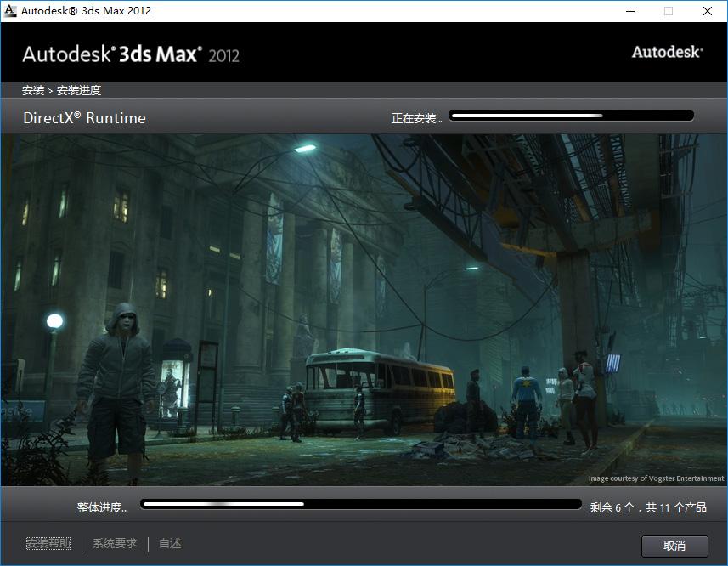
Task: Click the window title Autodesk® 3ds Max 2012
Action: point(87,11)
